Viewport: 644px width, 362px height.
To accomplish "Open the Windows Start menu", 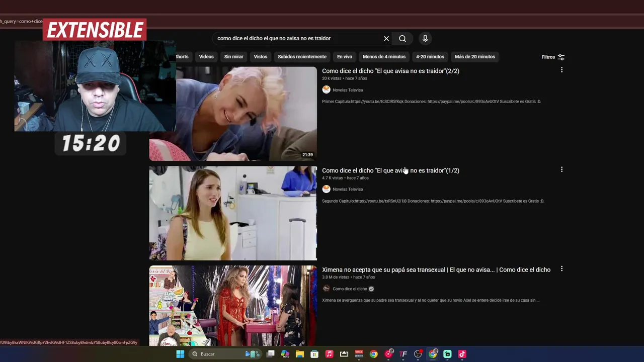I will [x=180, y=354].
